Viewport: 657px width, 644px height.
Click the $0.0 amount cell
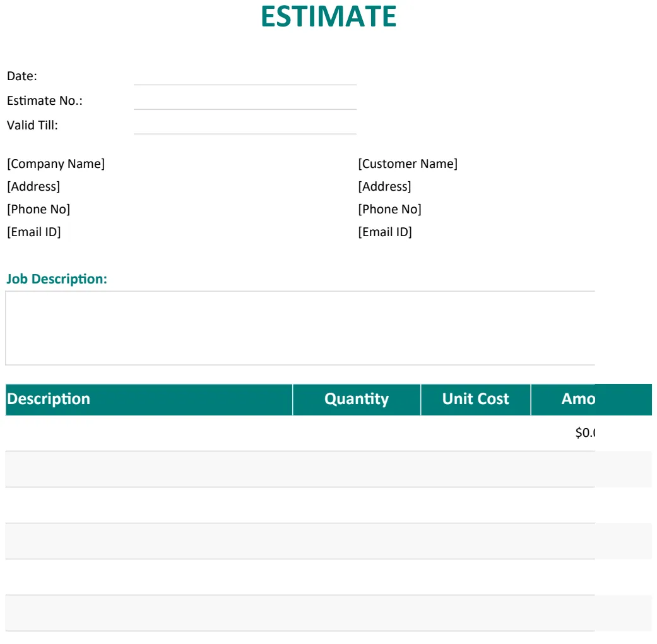pos(585,432)
